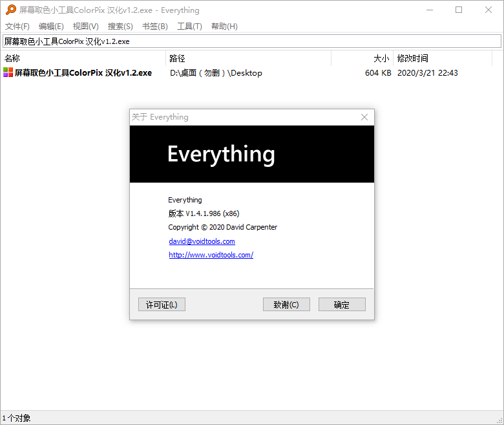Image resolution: width=504 pixels, height=425 pixels.
Task: Click the path D:\桌面（勿删）\Desktop cell
Action: pyautogui.click(x=216, y=72)
